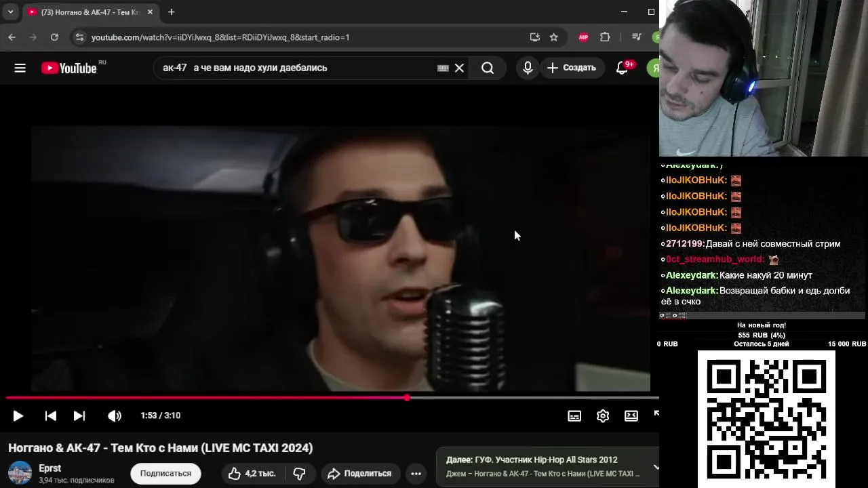Open the tab search dropdown arrow

click(10, 12)
